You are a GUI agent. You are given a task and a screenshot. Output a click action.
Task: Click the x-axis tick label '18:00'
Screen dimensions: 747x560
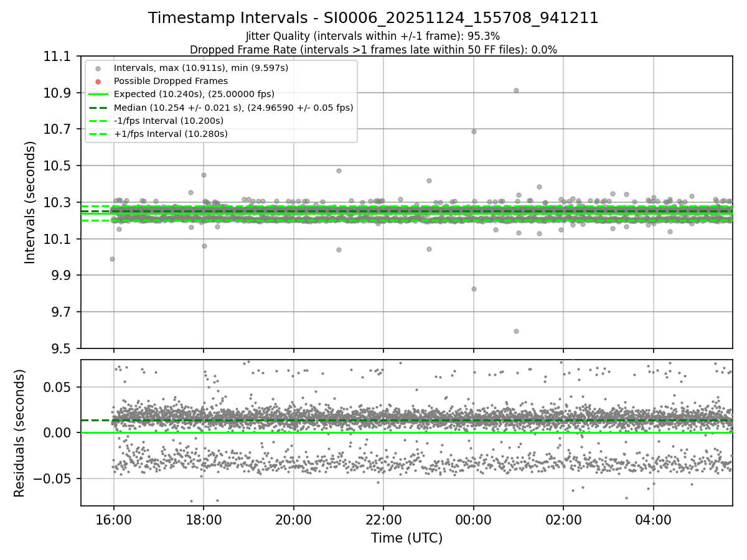tap(204, 519)
